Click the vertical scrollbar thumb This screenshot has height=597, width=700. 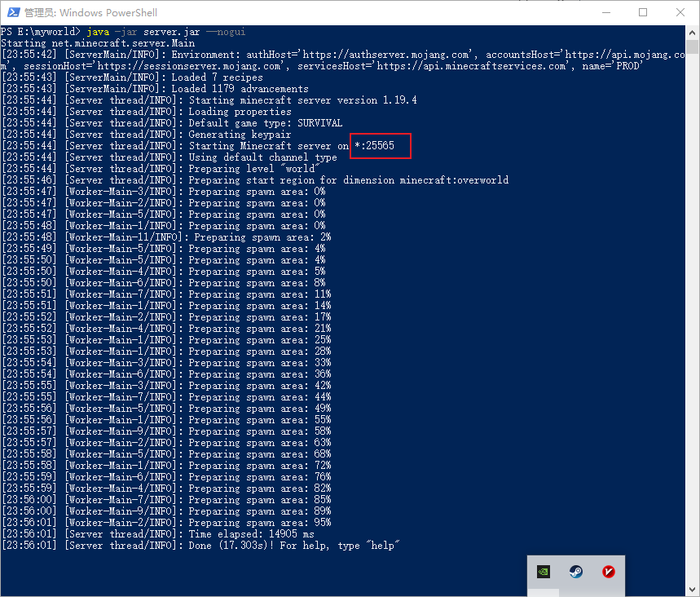click(x=692, y=47)
